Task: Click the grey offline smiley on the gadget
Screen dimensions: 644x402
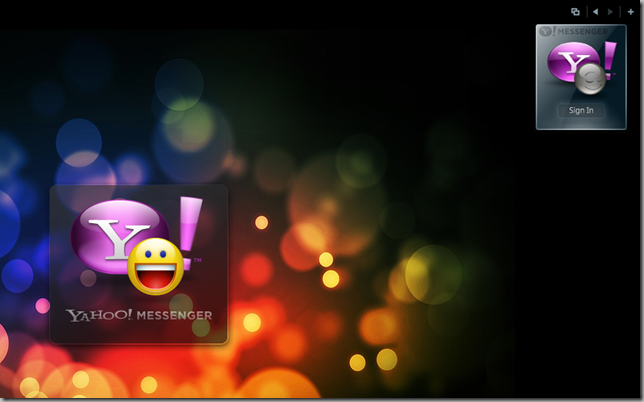Action: click(x=589, y=79)
